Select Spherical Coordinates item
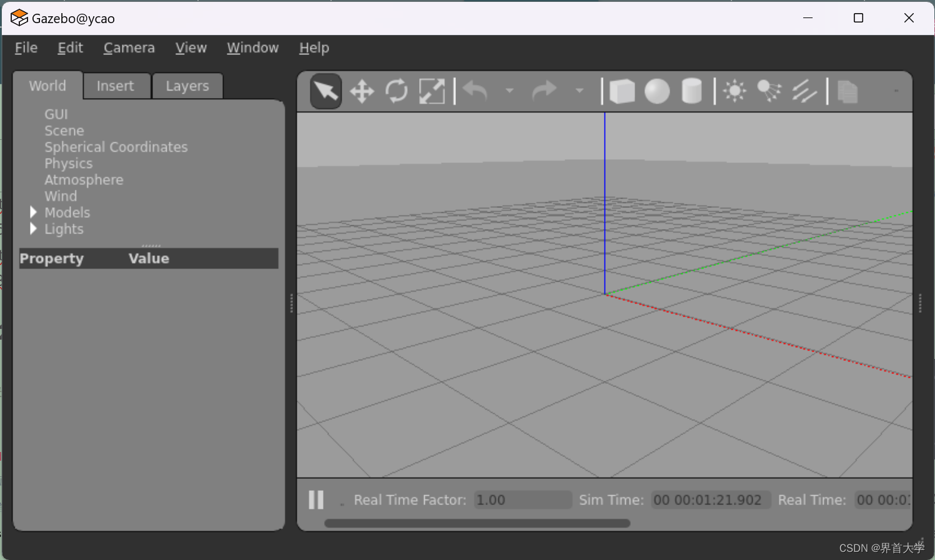This screenshot has width=935, height=560. pos(116,147)
